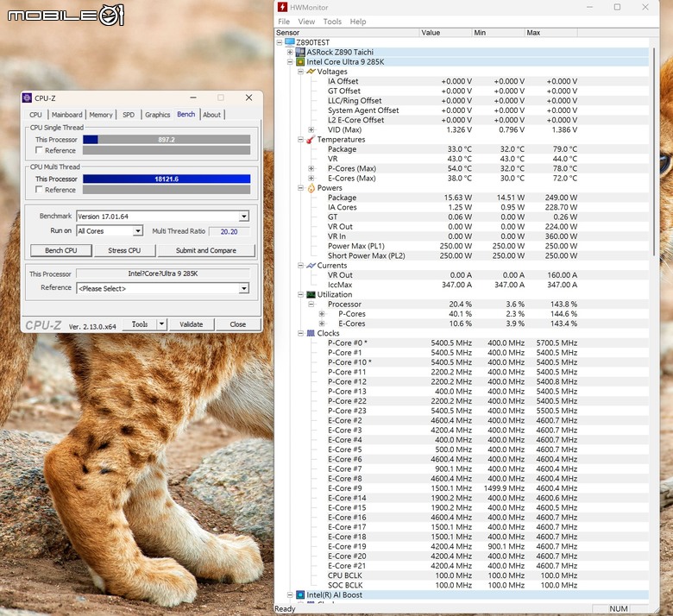673x616 pixels.
Task: Click the HWMonitor lightning bolt title icon
Action: [x=282, y=7]
